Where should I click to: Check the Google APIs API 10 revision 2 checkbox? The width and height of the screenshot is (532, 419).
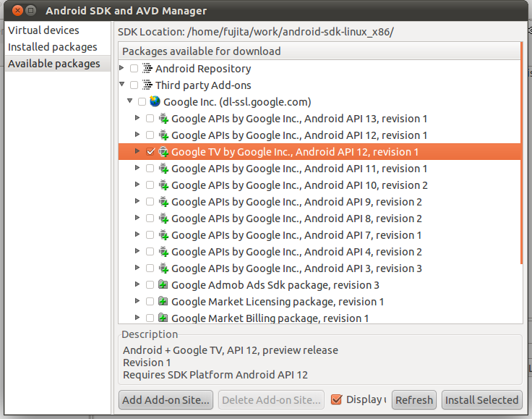pos(150,185)
